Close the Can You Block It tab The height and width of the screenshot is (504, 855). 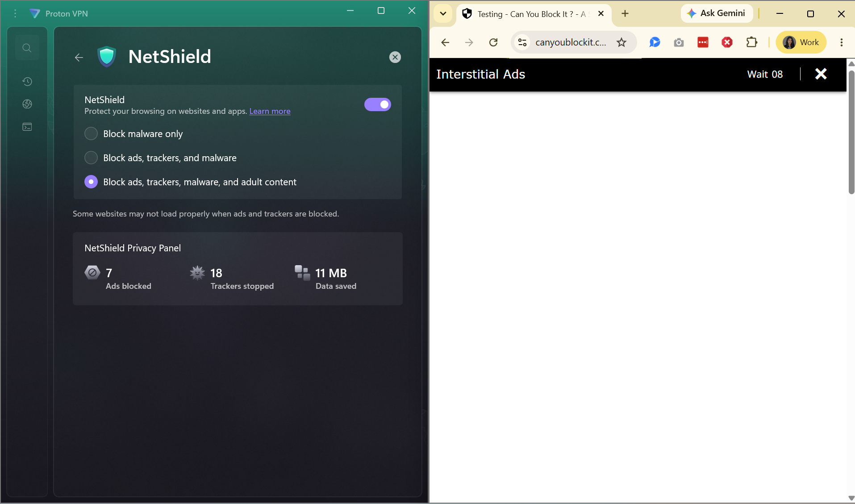pyautogui.click(x=601, y=14)
